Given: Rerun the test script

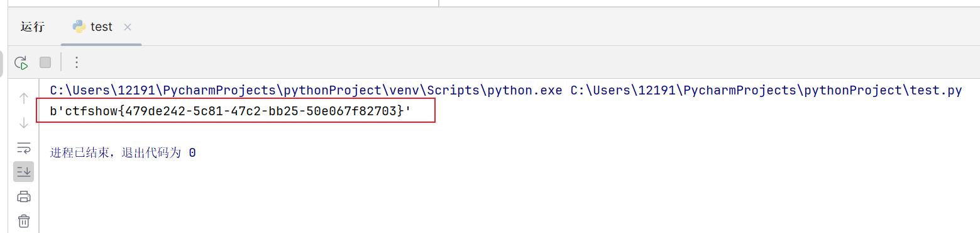Looking at the screenshot, I should tap(21, 62).
